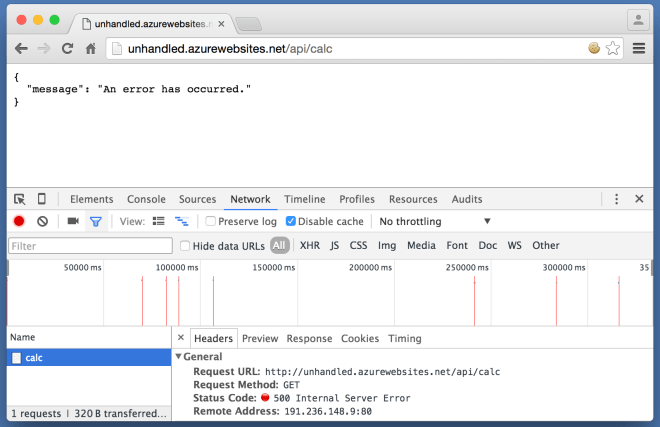Image resolution: width=660 pixels, height=427 pixels.
Task: Switch to the Response details tab
Action: click(309, 339)
